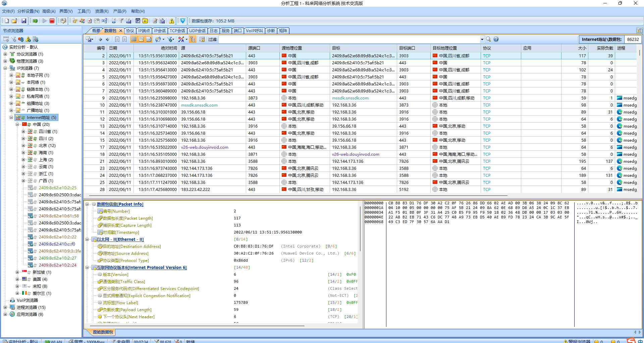Create a new analysis project file

[7, 21]
